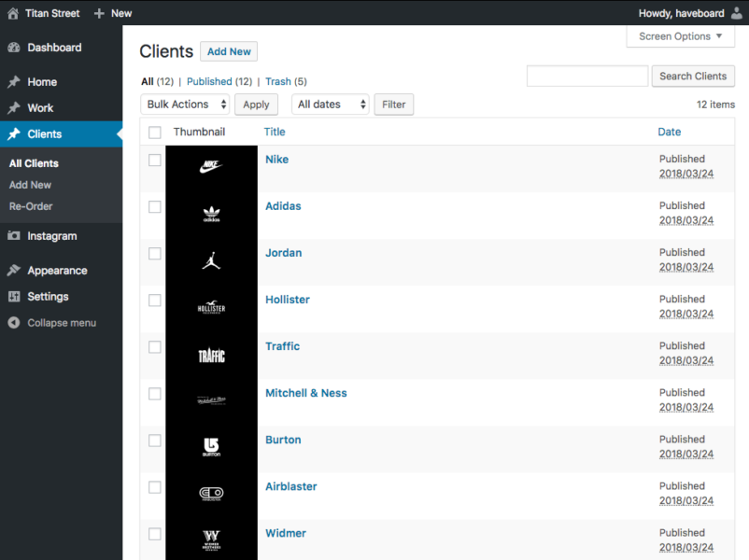Screen dimensions: 749x560
Task: Check the Traffic row checkbox
Action: coord(155,347)
